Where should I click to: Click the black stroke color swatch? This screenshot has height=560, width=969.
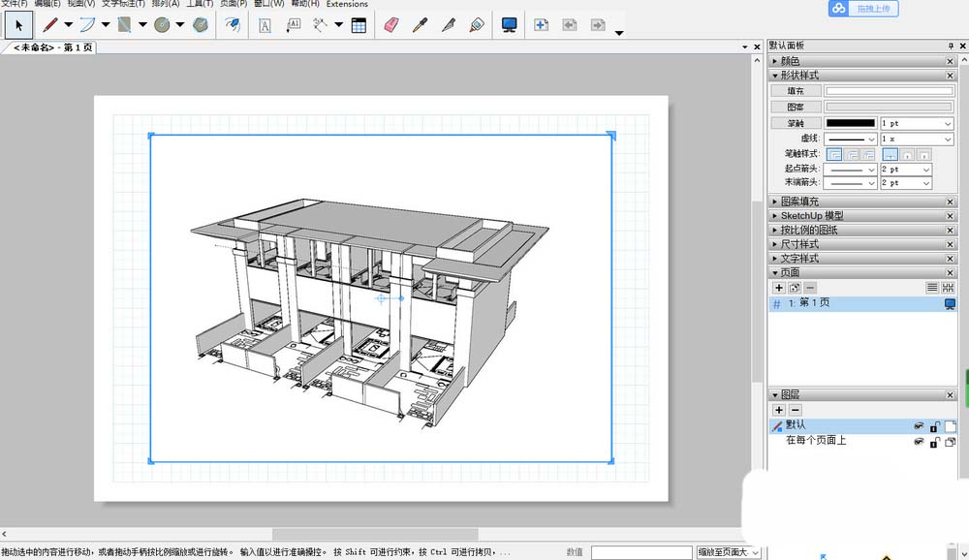(850, 123)
